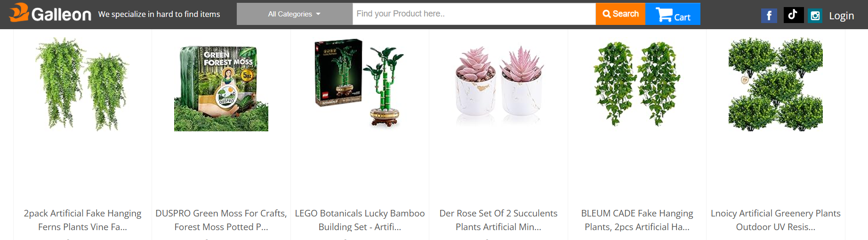
Task: Open the Facebook icon link
Action: [x=769, y=16]
